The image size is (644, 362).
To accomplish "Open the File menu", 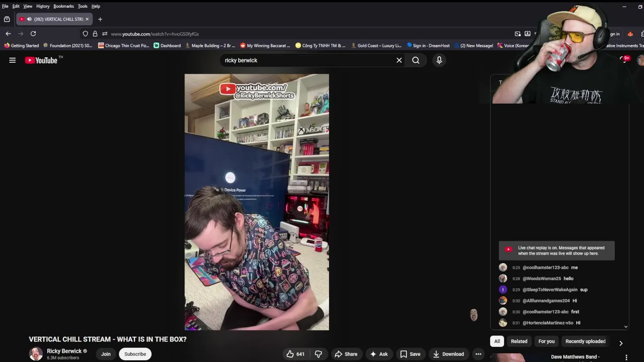I will (5, 6).
